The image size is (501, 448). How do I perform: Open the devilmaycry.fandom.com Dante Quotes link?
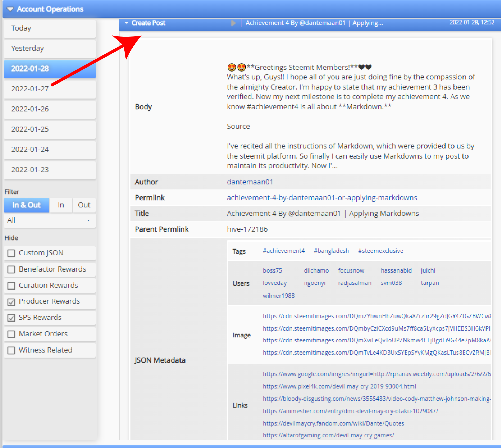pos(333,423)
